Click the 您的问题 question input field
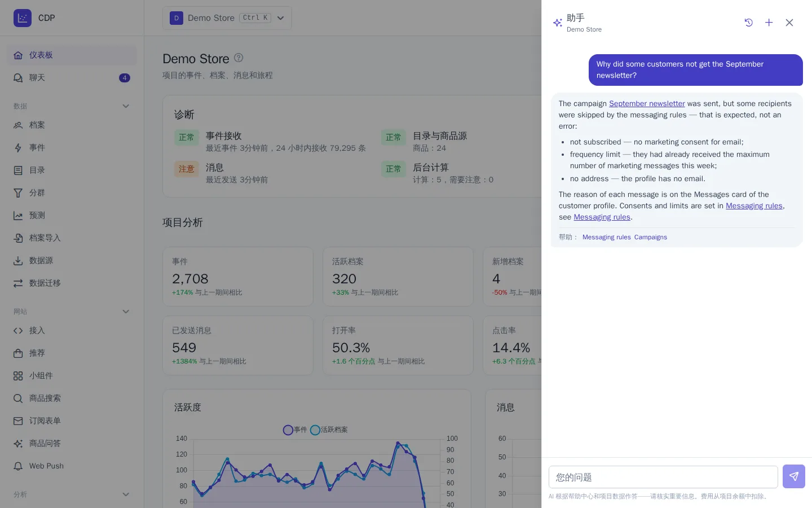This screenshot has width=812, height=508. 663,477
